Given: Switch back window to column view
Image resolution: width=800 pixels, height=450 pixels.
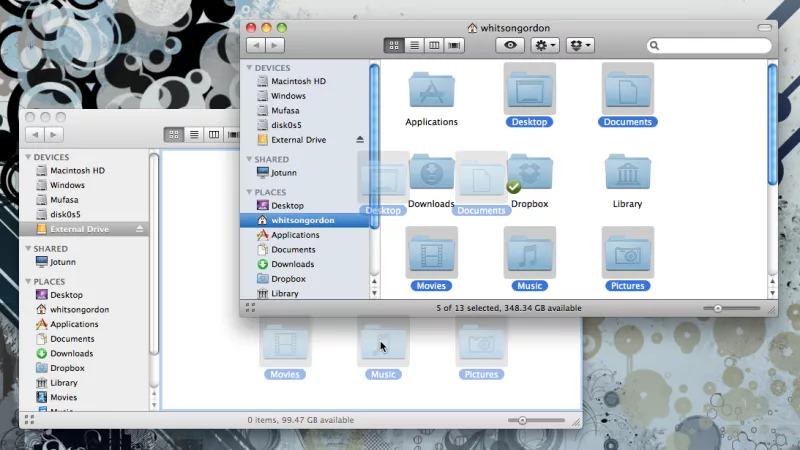Looking at the screenshot, I should click(x=214, y=135).
